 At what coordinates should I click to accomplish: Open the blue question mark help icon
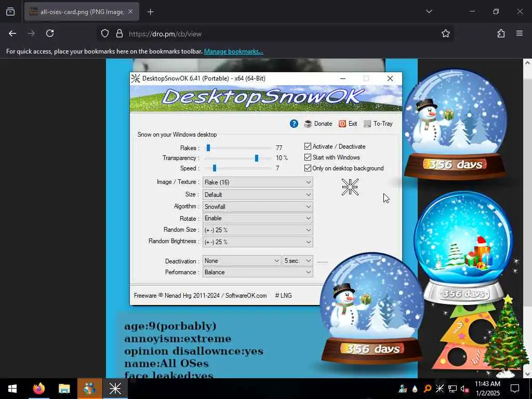(x=294, y=124)
